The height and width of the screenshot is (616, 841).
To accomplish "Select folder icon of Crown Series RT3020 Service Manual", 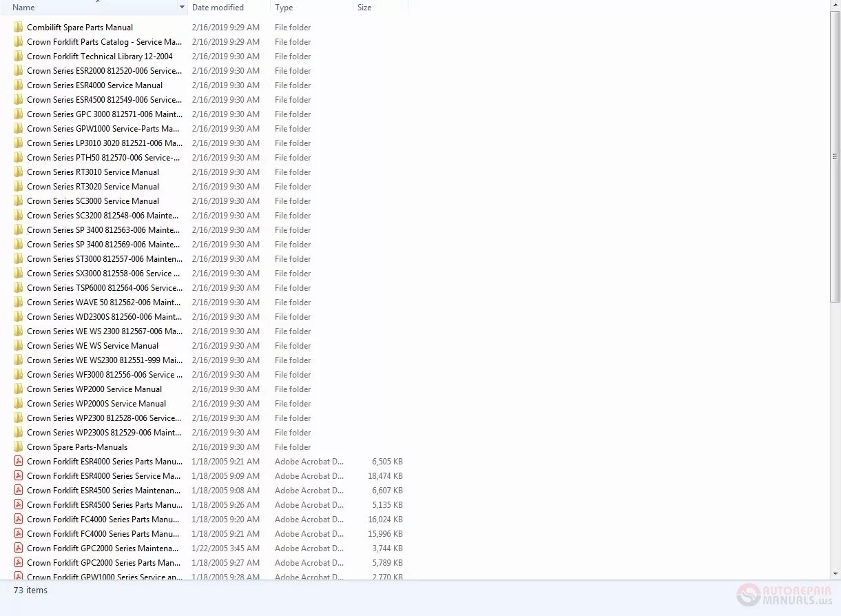I will (19, 187).
